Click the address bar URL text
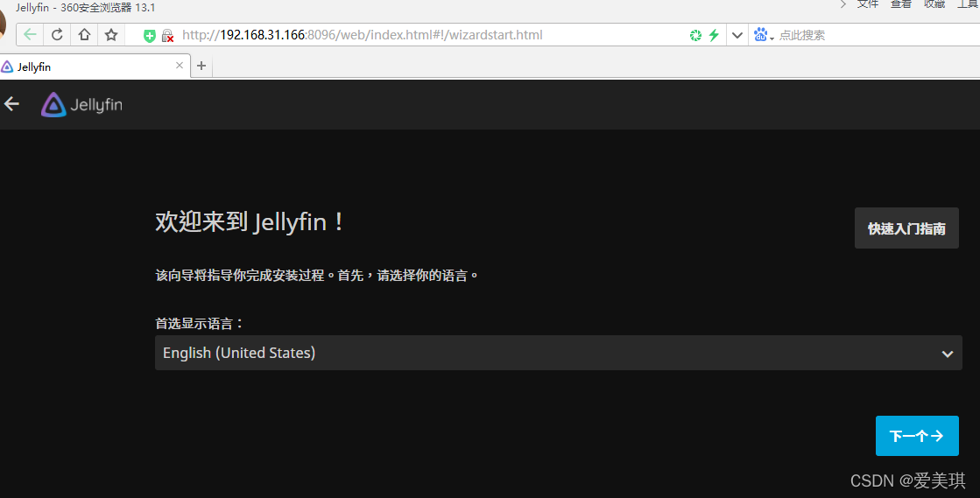Screen dimensions: 980x498 click(x=363, y=35)
